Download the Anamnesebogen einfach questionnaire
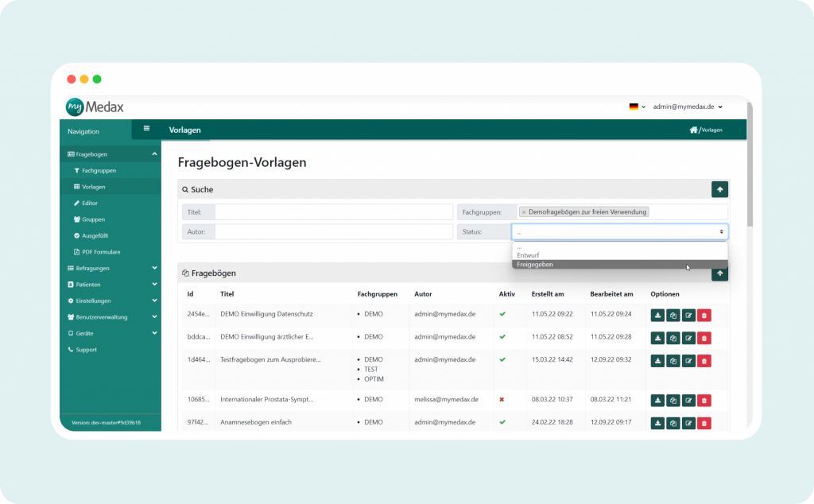 click(x=657, y=423)
